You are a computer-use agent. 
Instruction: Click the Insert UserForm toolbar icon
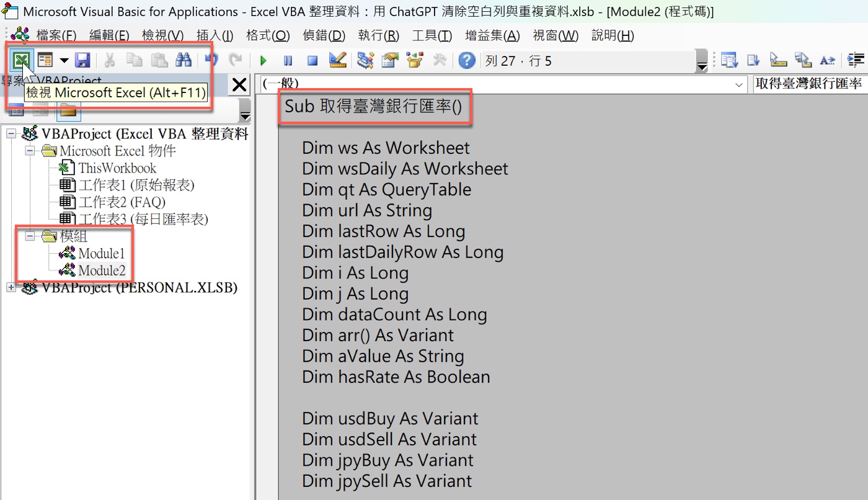(x=45, y=60)
